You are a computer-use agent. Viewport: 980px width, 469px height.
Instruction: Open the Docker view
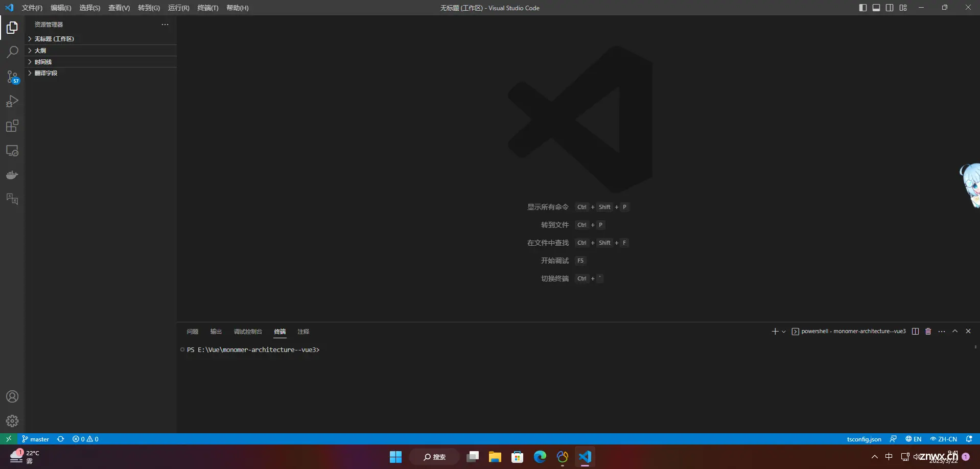12,175
